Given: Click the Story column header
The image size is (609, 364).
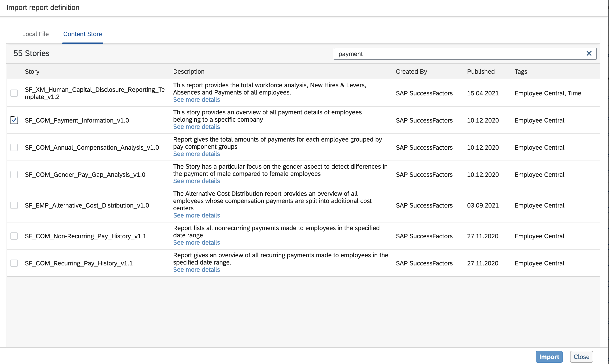Looking at the screenshot, I should [x=32, y=72].
